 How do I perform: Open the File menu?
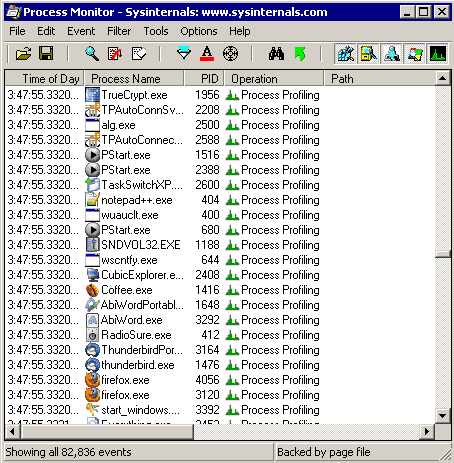pos(17,31)
